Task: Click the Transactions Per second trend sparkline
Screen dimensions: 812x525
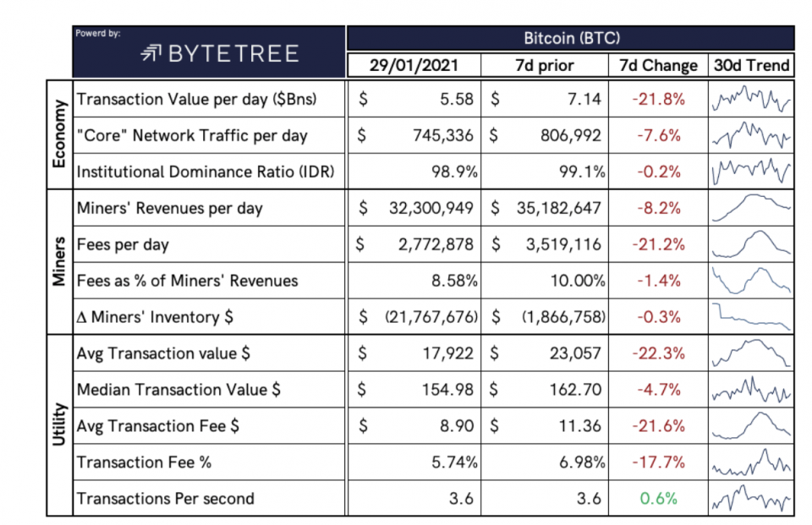Action: [751, 499]
